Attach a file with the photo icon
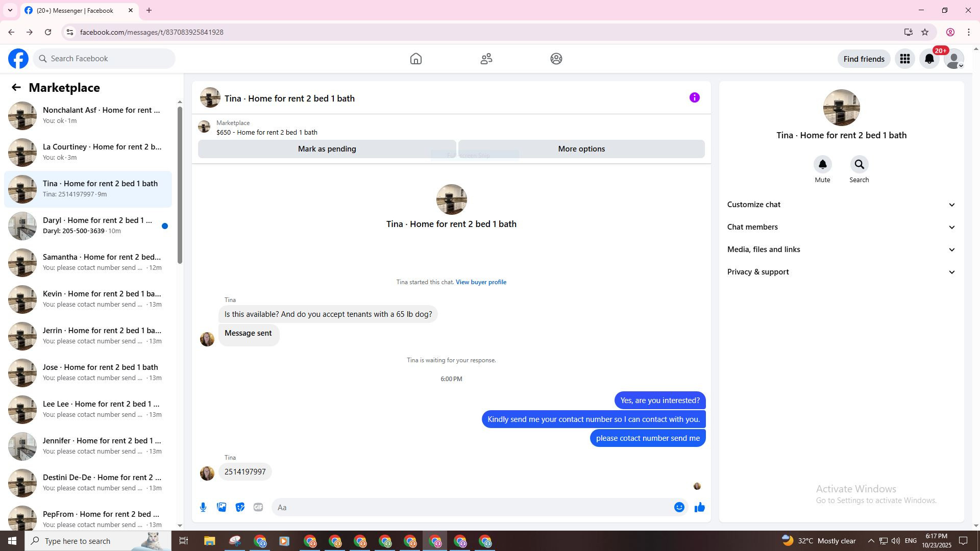980x551 pixels. coord(222,507)
